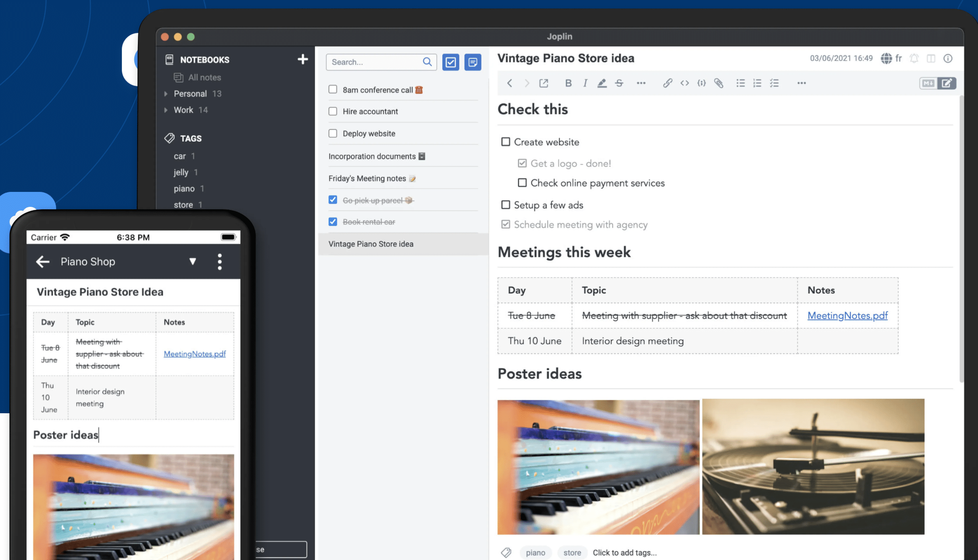The image size is (978, 560).
Task: Set an alarm with the bell icon
Action: 914,58
